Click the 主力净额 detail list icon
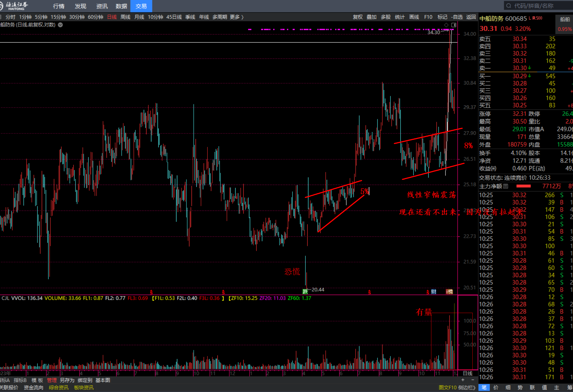This screenshot has width=573, height=392. pos(506,186)
